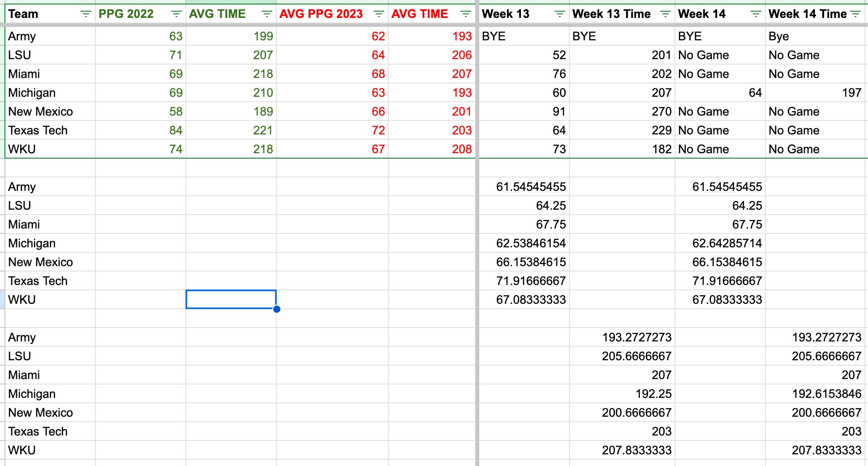The width and height of the screenshot is (868, 466).
Task: Open the PPG 2022 column filter
Action: tap(176, 14)
